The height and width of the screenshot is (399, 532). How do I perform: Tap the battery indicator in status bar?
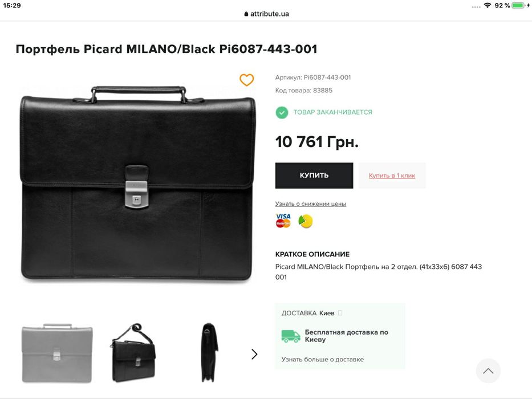click(x=518, y=5)
